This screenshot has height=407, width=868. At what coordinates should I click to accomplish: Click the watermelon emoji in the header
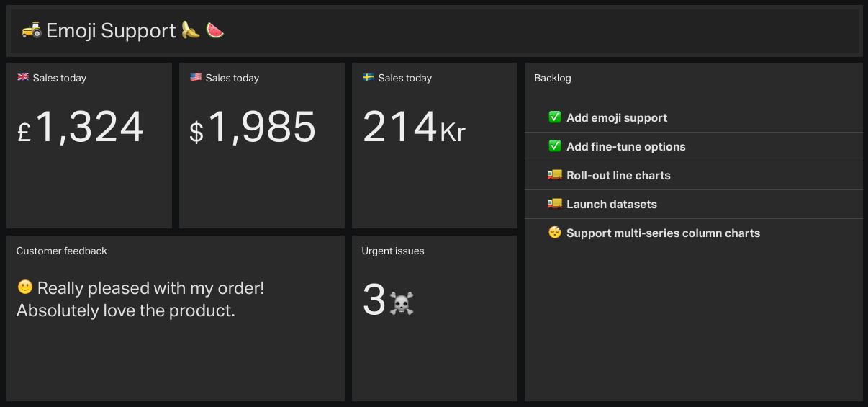(x=214, y=30)
